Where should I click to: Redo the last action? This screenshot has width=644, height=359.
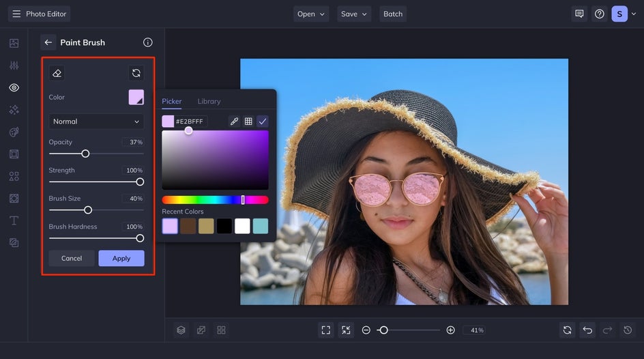pos(607,330)
